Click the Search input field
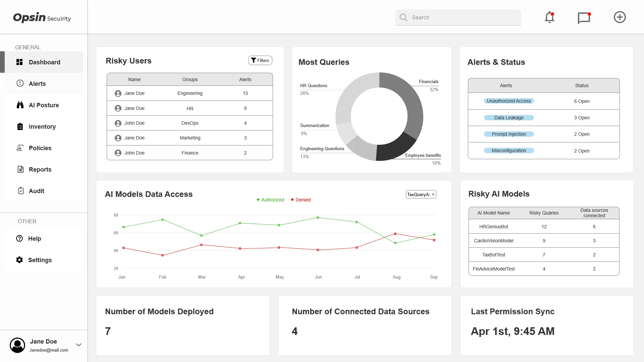644x362 pixels. pyautogui.click(x=458, y=17)
